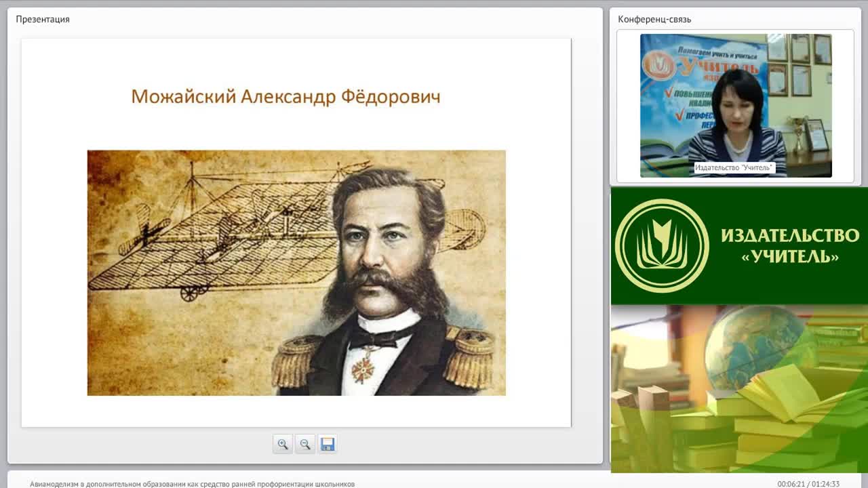Screen dimensions: 868x488
Task: Zoom in on the presentation slide
Action: tap(283, 445)
